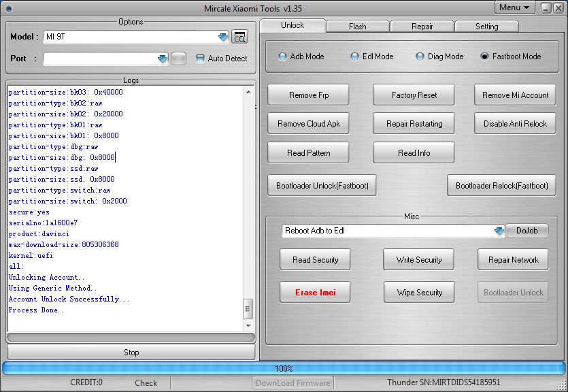The height and width of the screenshot is (392, 568).
Task: Click the app icon in title bar
Action: pyautogui.click(x=9, y=8)
